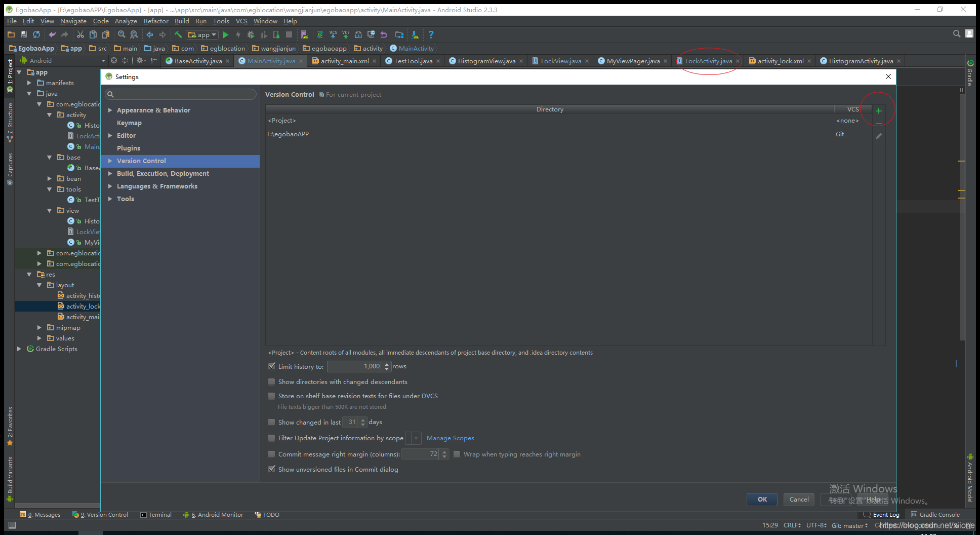Click the Open folder toolbar icon

point(11,34)
